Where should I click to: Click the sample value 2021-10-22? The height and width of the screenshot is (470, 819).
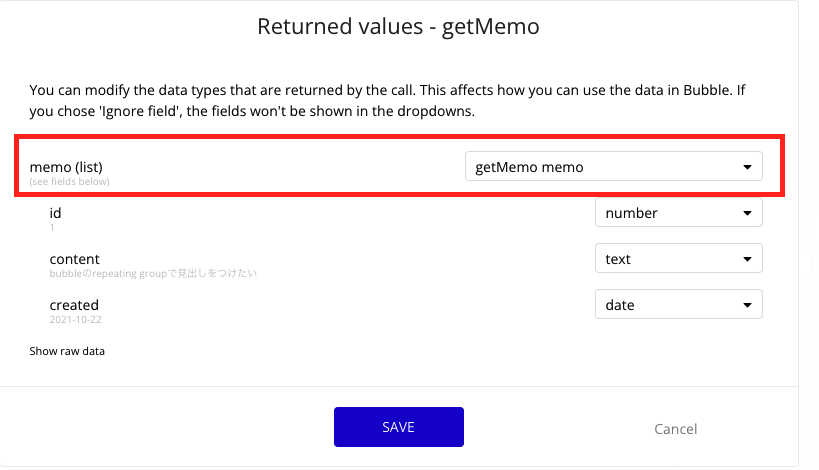tap(75, 319)
